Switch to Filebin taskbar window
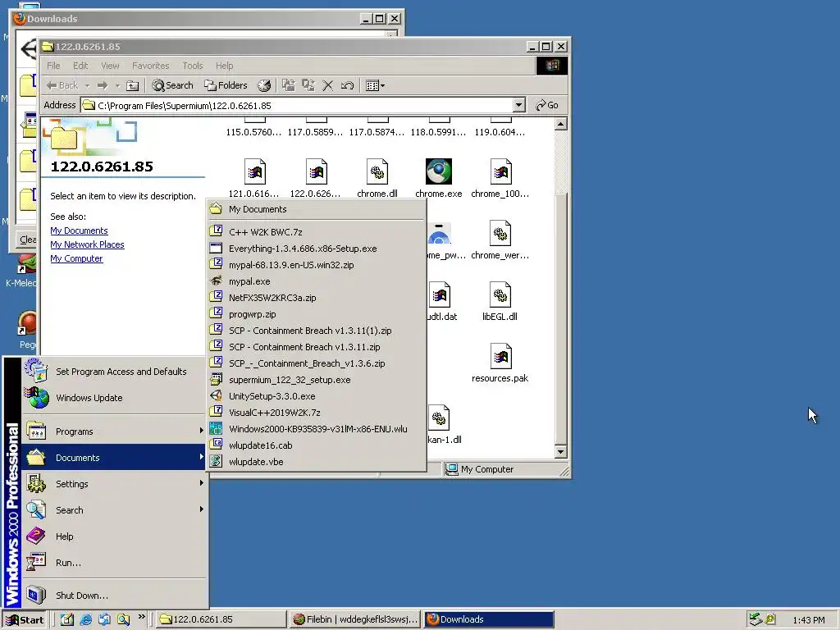840x630 pixels. [354, 619]
